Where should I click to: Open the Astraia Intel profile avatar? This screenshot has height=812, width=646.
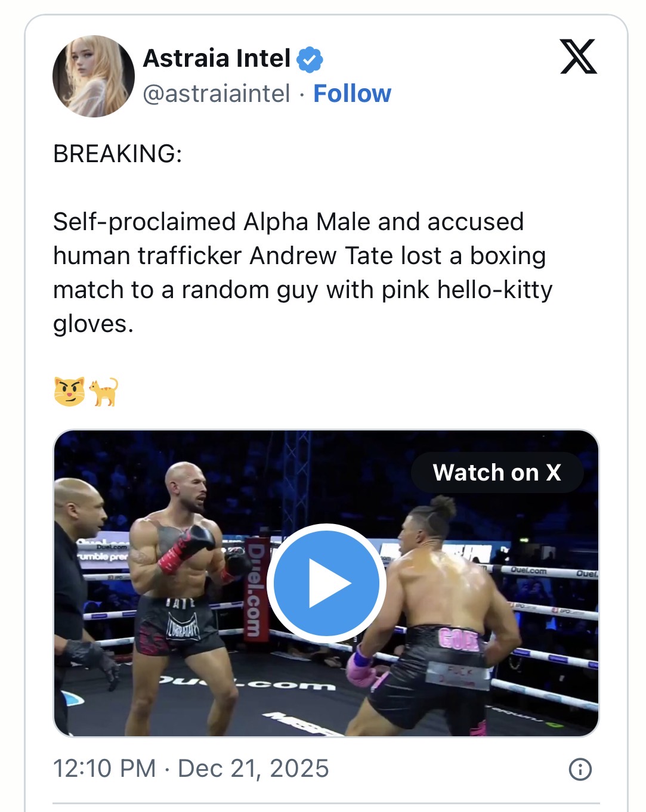click(94, 76)
